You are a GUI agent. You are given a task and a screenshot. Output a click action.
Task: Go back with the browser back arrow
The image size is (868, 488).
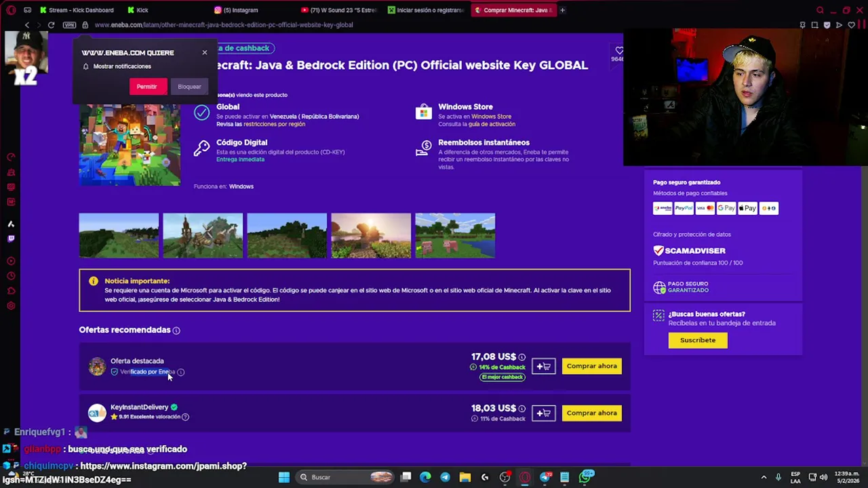pos(27,25)
